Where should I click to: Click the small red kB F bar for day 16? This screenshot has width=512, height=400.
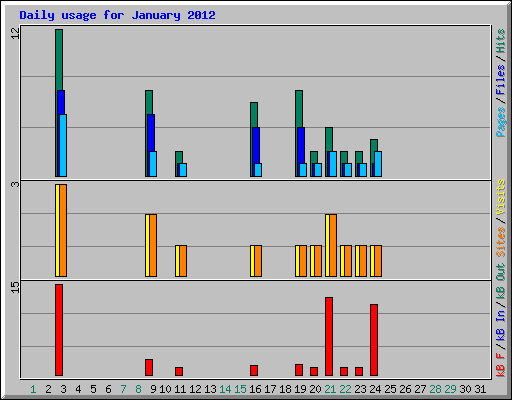(254, 370)
